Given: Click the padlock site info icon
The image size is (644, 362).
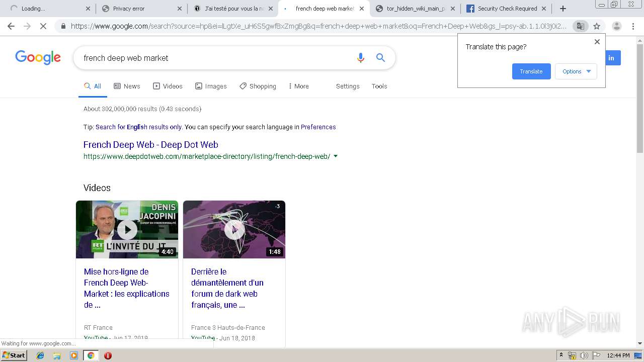Looking at the screenshot, I should click(x=63, y=26).
